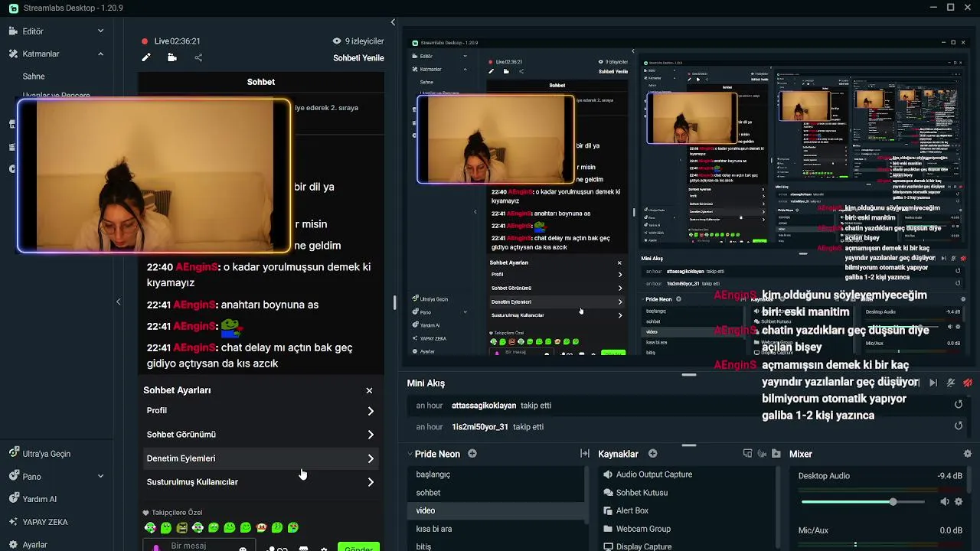Click the pencil edit stream info icon
This screenshot has height=551, width=980.
coord(146,57)
